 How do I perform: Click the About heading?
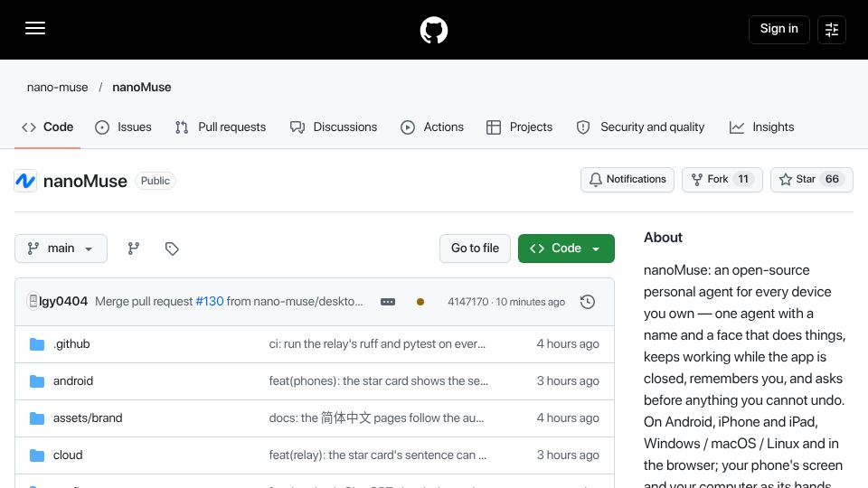point(663,238)
